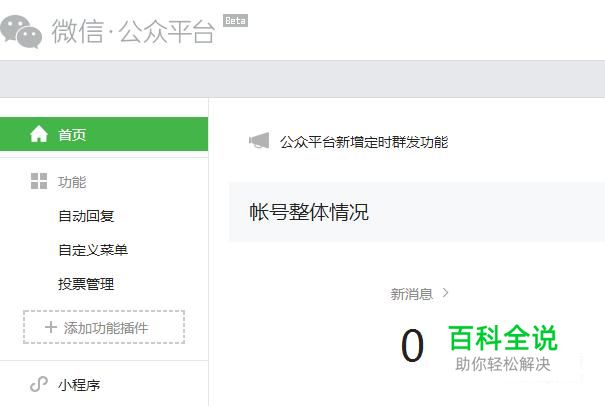Viewport: 605px width, 406px height.
Task: Click the plus icon in 添加功能插件
Action: click(x=51, y=327)
